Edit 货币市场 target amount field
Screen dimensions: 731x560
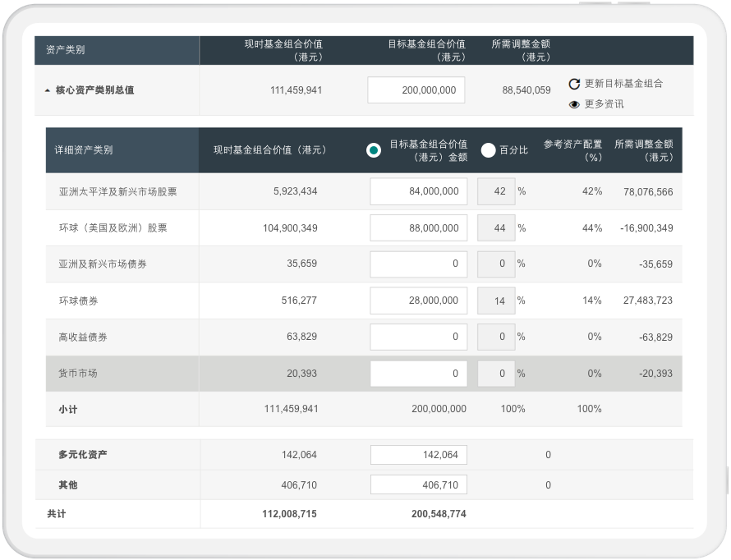tap(419, 373)
